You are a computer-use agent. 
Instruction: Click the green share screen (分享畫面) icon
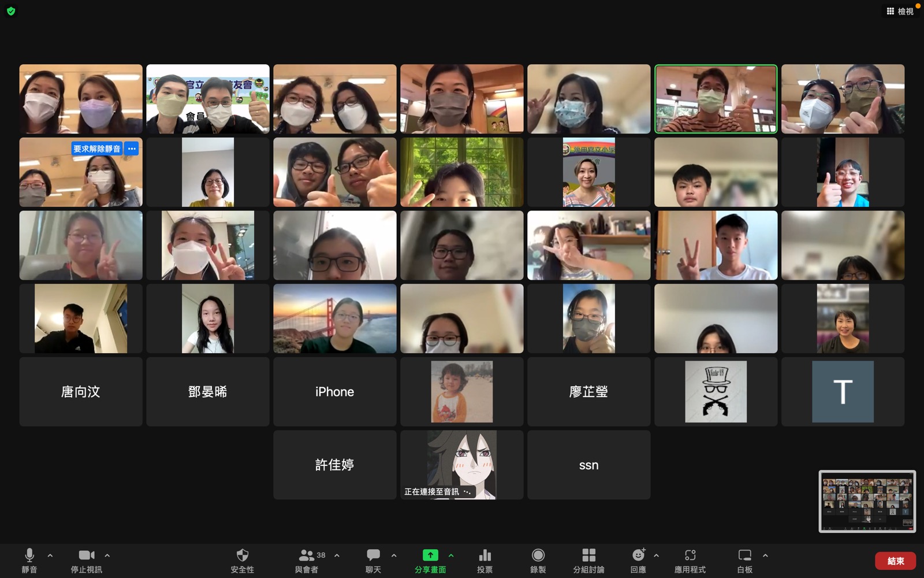point(430,555)
